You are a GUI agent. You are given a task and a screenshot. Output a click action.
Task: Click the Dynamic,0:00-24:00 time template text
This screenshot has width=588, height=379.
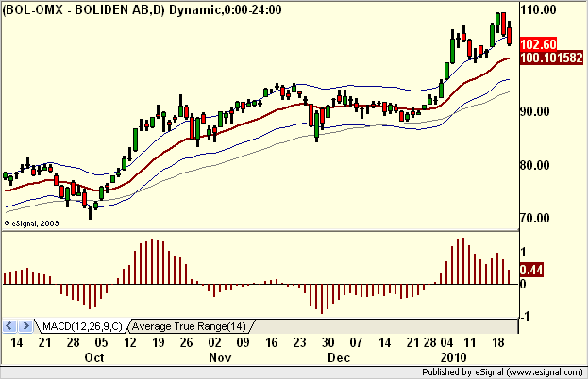(226, 9)
